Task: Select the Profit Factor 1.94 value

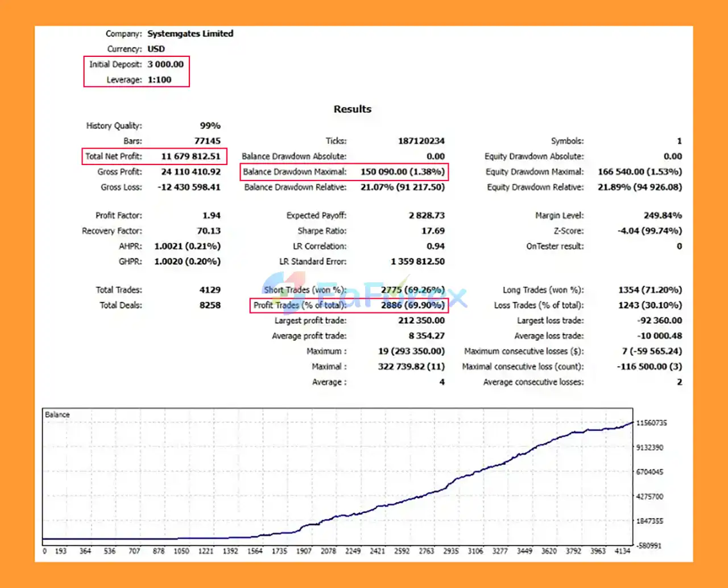Action: (211, 216)
